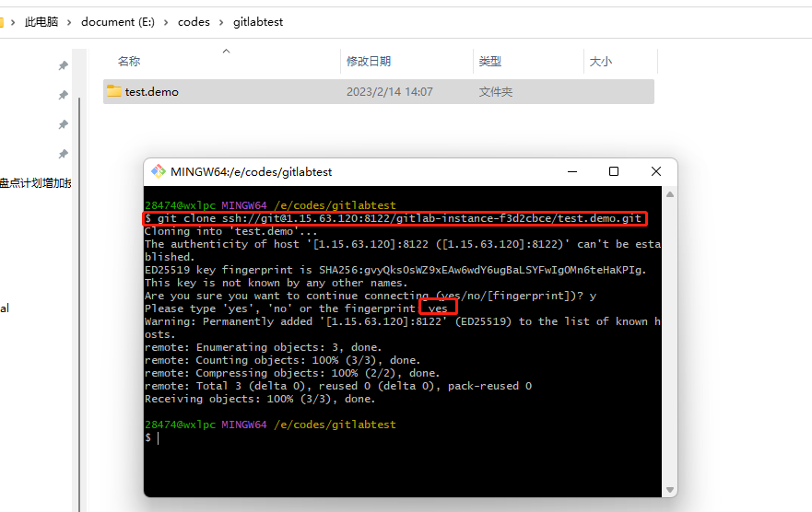This screenshot has height=512, width=812.
Task: Click the Git Bash icon in the MINGW64 title bar
Action: 158,171
